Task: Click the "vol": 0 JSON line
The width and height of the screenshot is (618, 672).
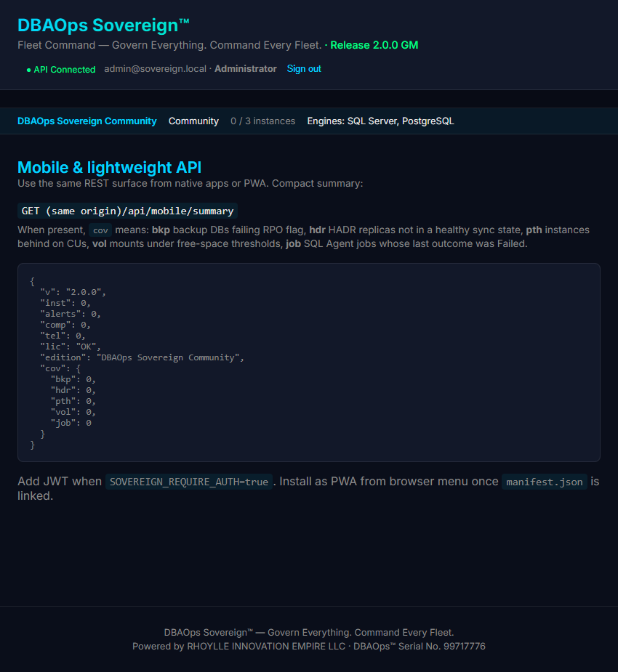Action: point(73,412)
